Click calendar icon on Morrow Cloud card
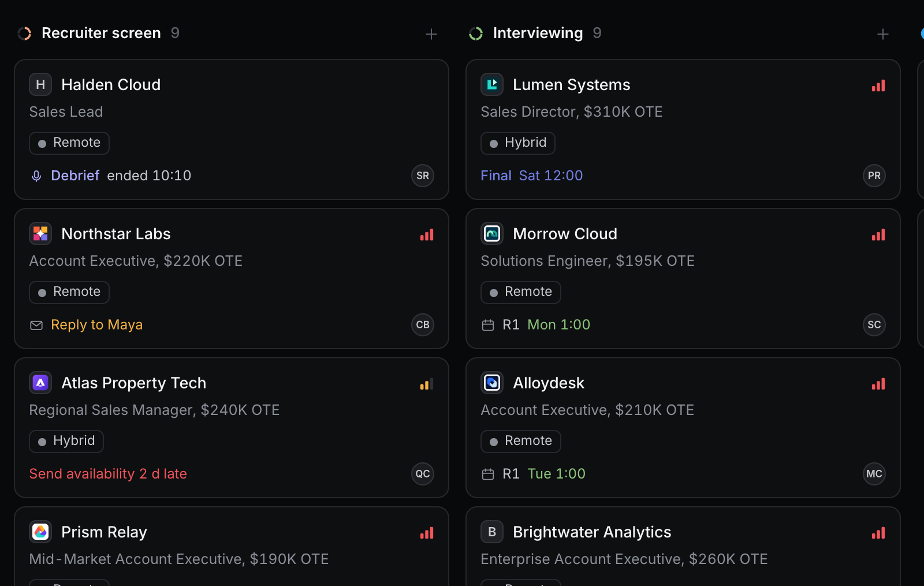This screenshot has height=586, width=924. (488, 325)
